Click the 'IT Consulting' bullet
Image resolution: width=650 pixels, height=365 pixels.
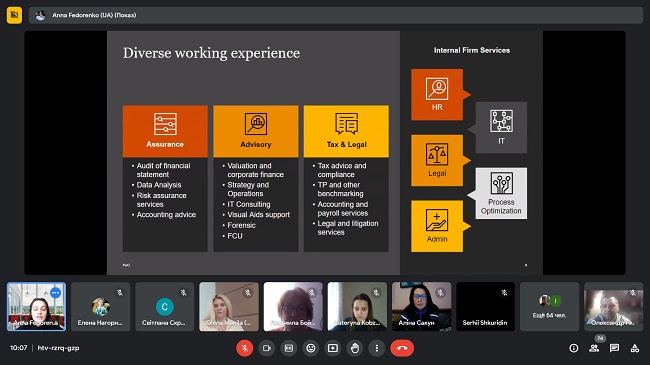coord(249,204)
